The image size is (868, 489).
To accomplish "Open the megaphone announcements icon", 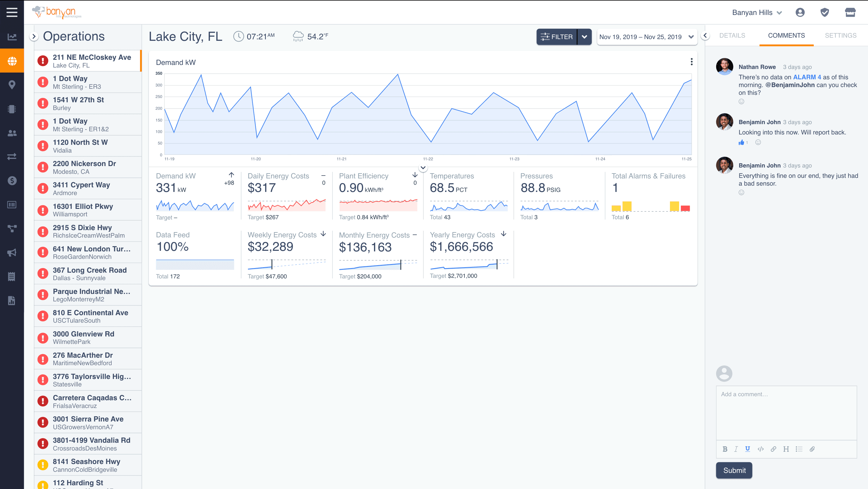I will click(12, 253).
